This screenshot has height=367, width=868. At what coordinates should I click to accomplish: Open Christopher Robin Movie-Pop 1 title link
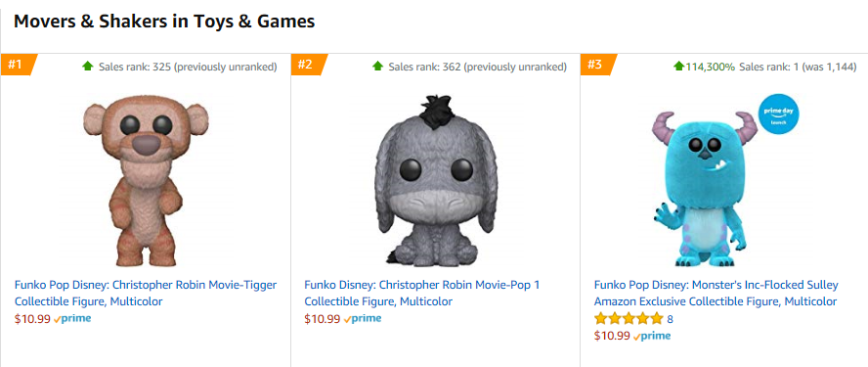(x=422, y=294)
